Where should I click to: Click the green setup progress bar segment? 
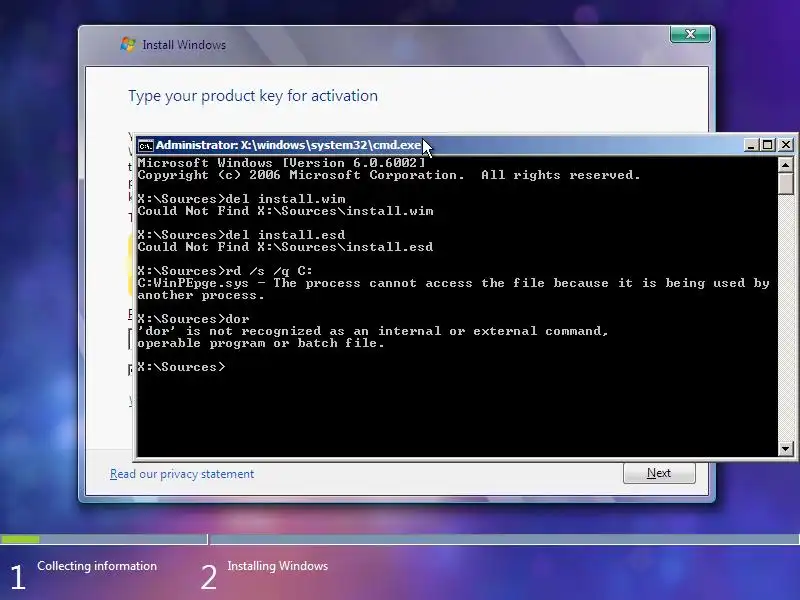[20, 539]
